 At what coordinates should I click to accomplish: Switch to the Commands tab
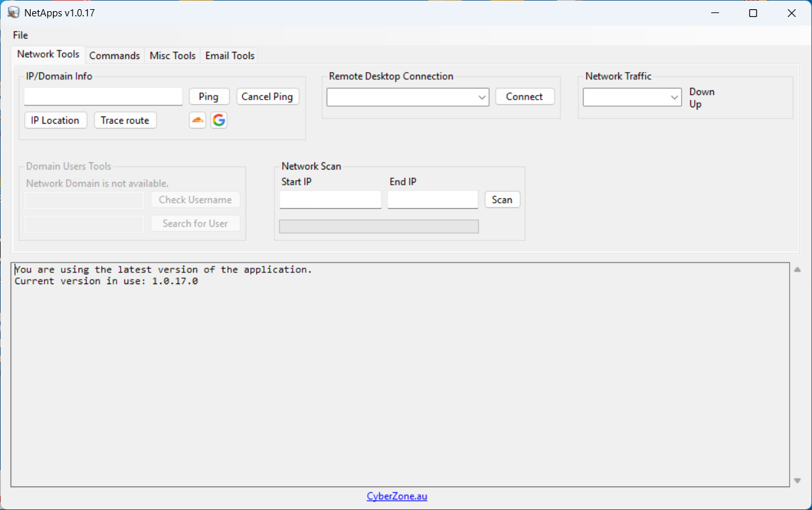click(x=115, y=56)
